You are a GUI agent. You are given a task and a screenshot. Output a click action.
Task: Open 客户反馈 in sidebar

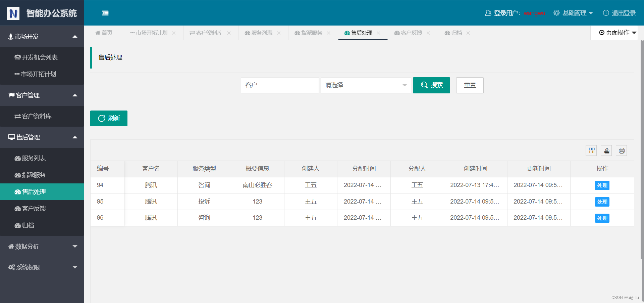tap(42, 209)
